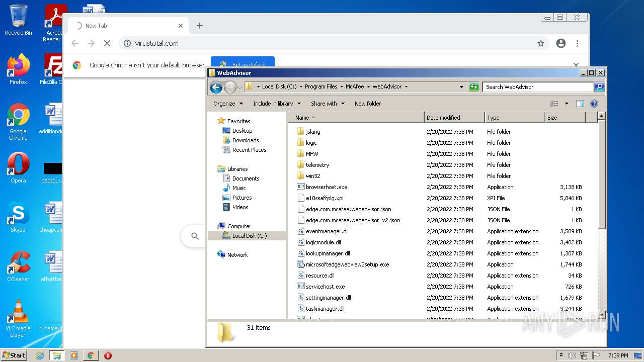Viewport: 644px width, 362px height.
Task: Click the file list scrollbar down arrow
Action: tap(601, 315)
